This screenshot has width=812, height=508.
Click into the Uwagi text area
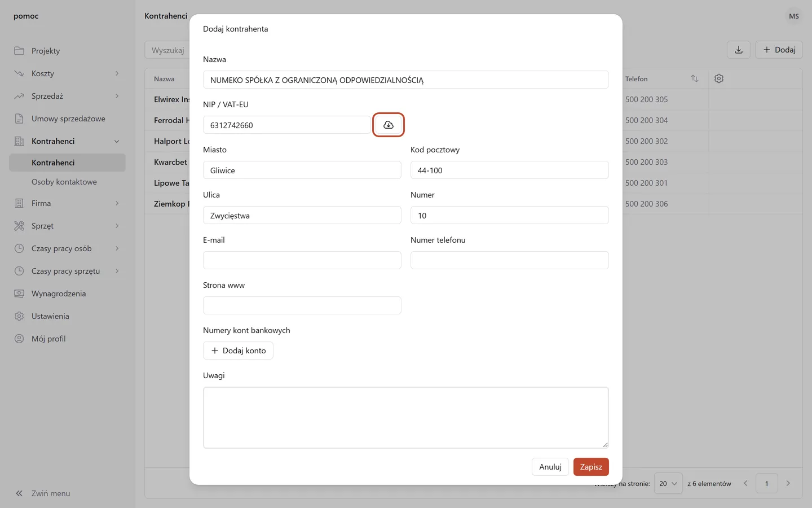point(406,418)
